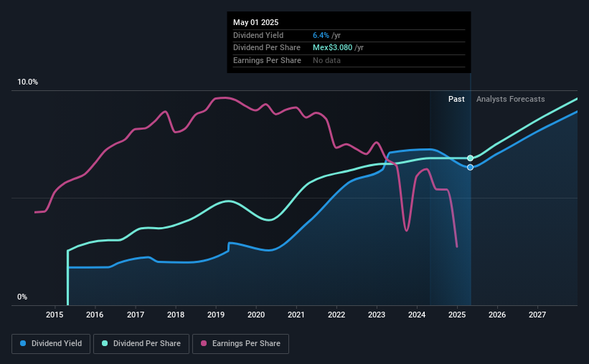Viewport: 589px width, 364px height.
Task: Click the 2017 x-axis label
Action: pyautogui.click(x=135, y=315)
